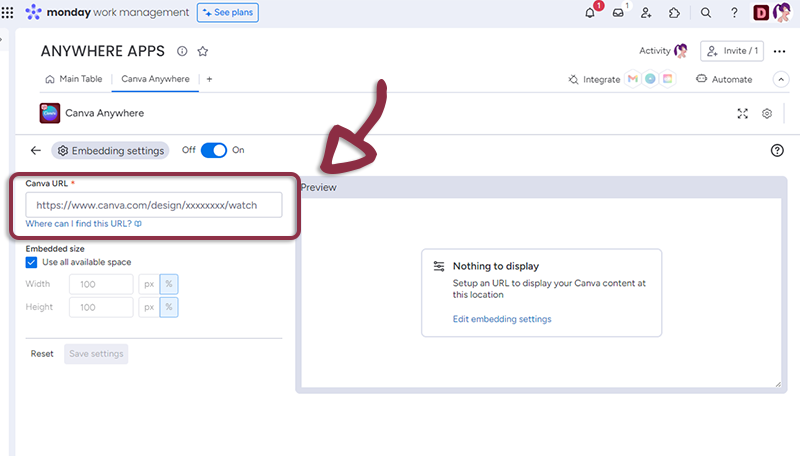Open the notifications bell
Viewport: 800px width, 456px height.
(590, 13)
